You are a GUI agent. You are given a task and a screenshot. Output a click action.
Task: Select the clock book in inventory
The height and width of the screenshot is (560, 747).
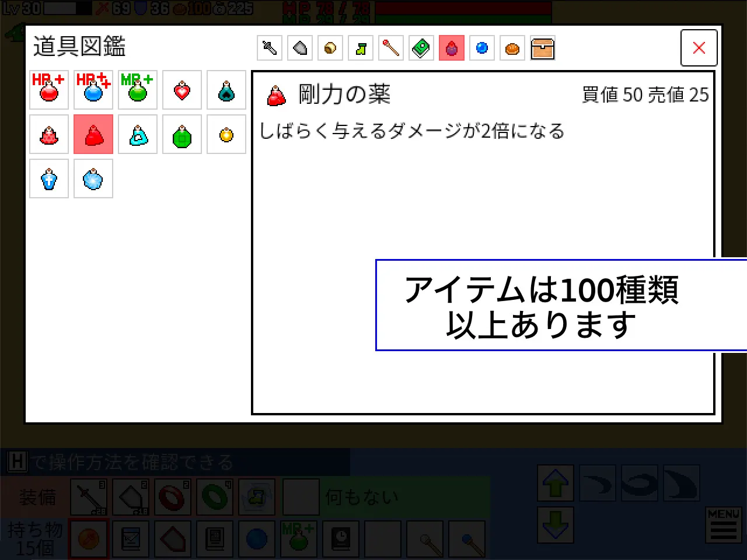coord(341,539)
